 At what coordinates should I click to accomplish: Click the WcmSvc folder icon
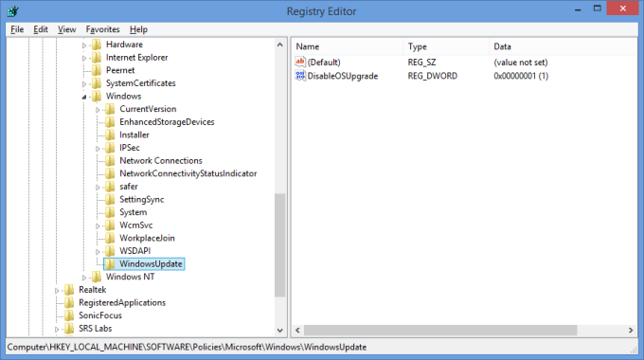[x=110, y=225]
